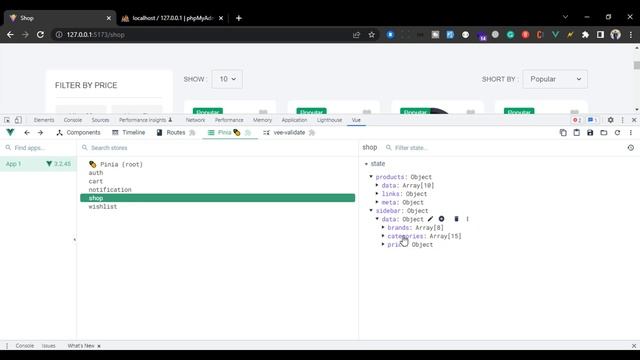Open the browser extensions puzzle icon

585,35
